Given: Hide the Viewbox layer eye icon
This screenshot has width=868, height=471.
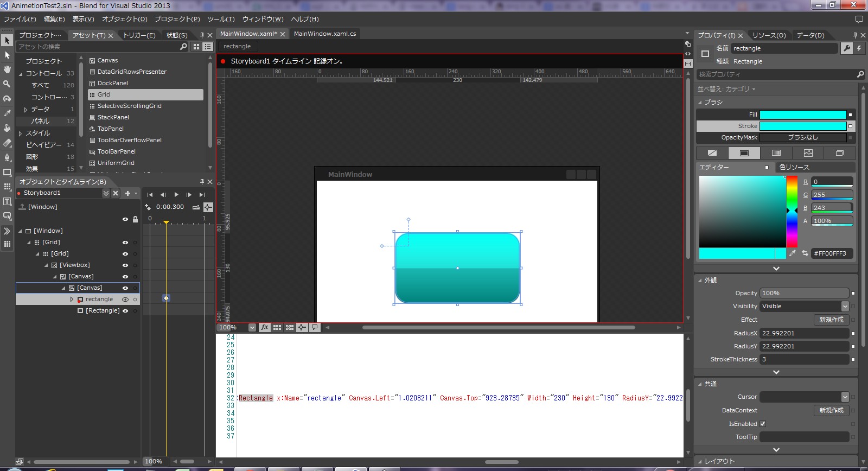Looking at the screenshot, I should pyautogui.click(x=125, y=265).
